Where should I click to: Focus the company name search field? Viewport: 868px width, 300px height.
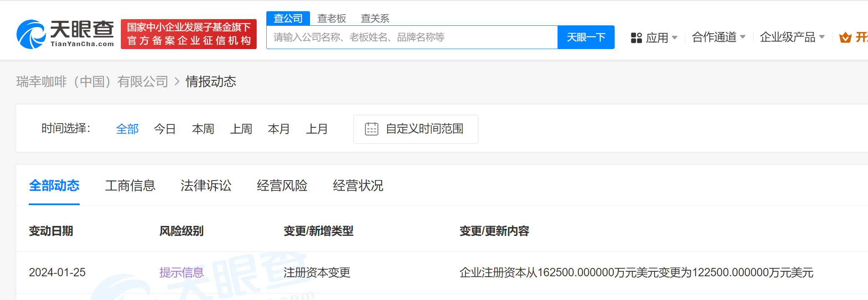click(412, 37)
